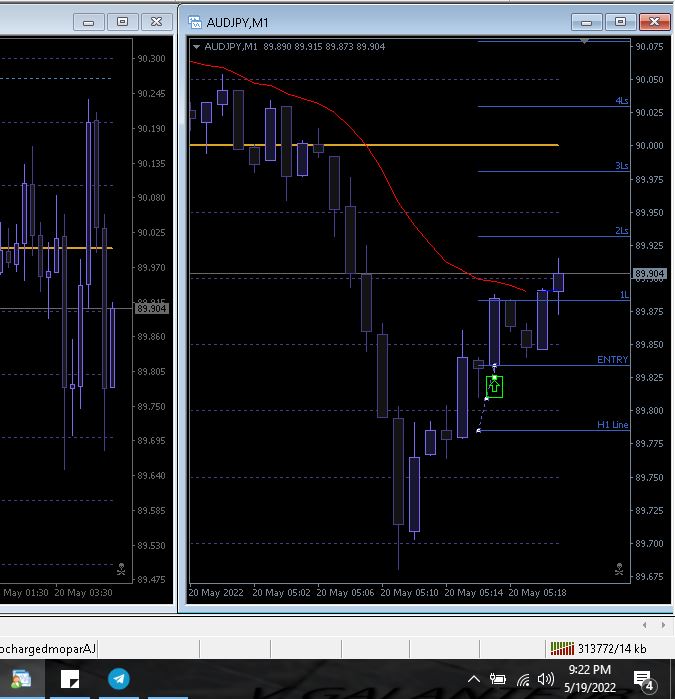Select the 4Ls line label
Viewport: 675px width, 699px height.
point(621,101)
